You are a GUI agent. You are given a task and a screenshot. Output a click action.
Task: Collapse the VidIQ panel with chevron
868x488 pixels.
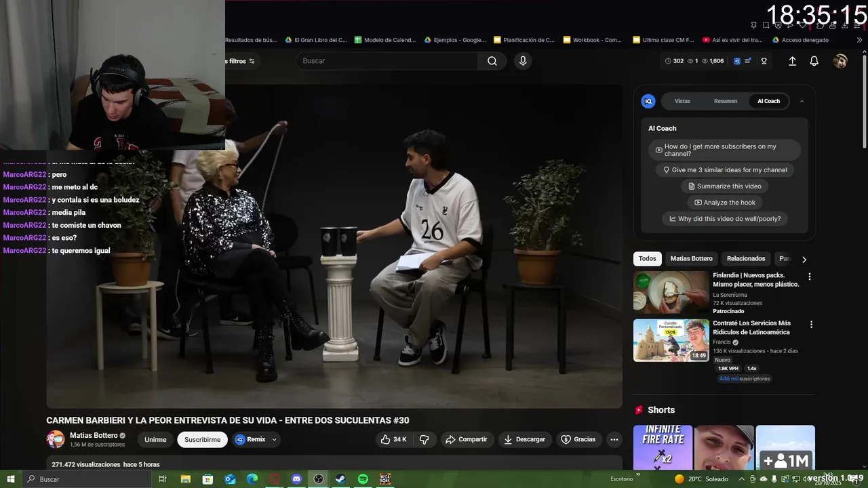pos(802,101)
